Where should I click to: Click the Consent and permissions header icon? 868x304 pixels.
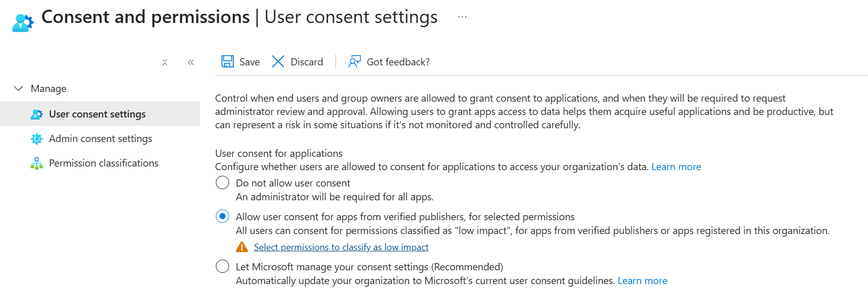22,22
